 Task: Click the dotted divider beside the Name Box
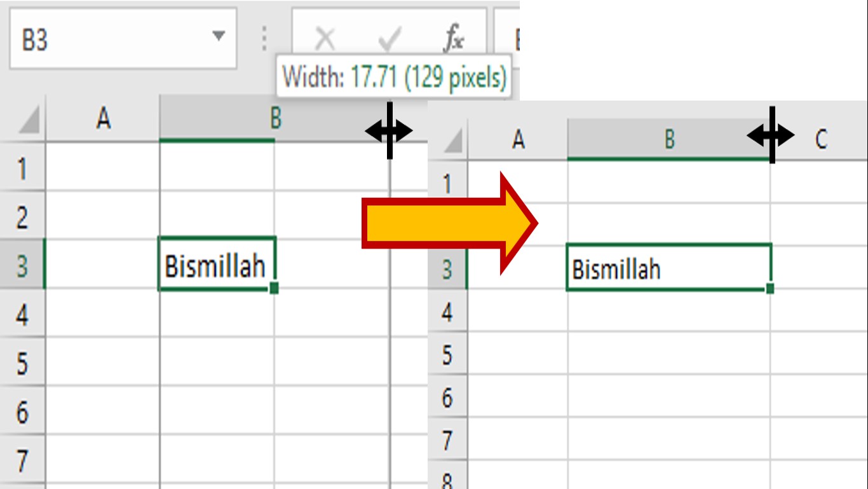click(x=265, y=38)
